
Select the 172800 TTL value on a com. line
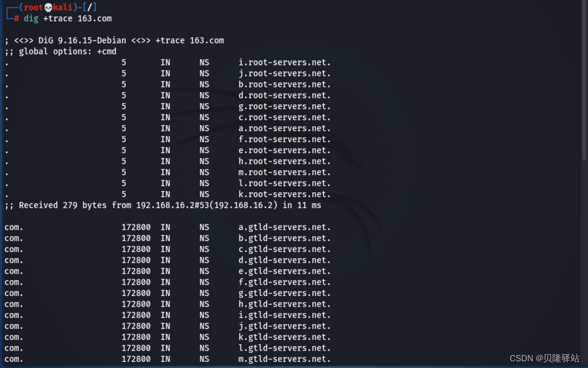(x=135, y=227)
